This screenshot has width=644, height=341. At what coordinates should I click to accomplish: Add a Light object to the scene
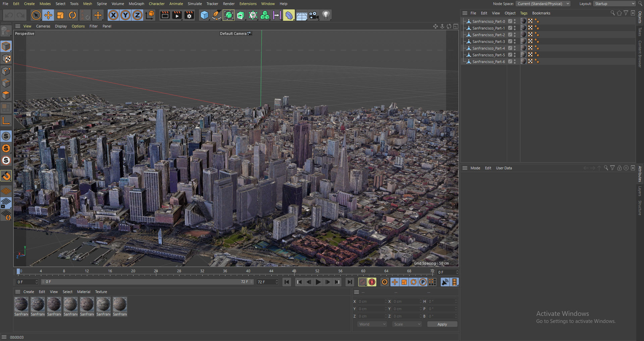coord(326,15)
